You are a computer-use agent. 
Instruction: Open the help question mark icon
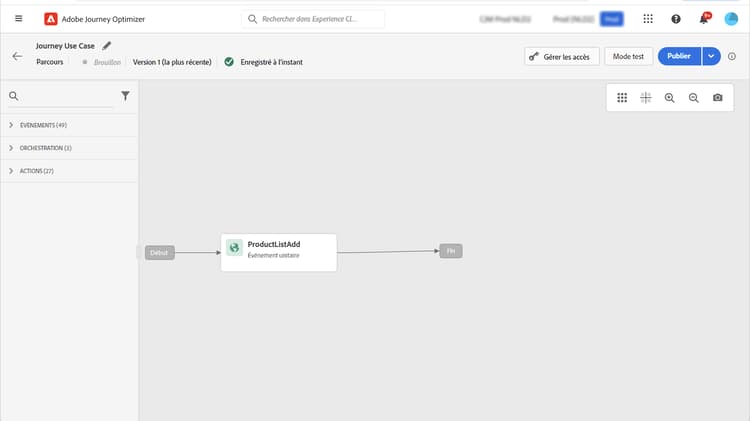tap(676, 19)
